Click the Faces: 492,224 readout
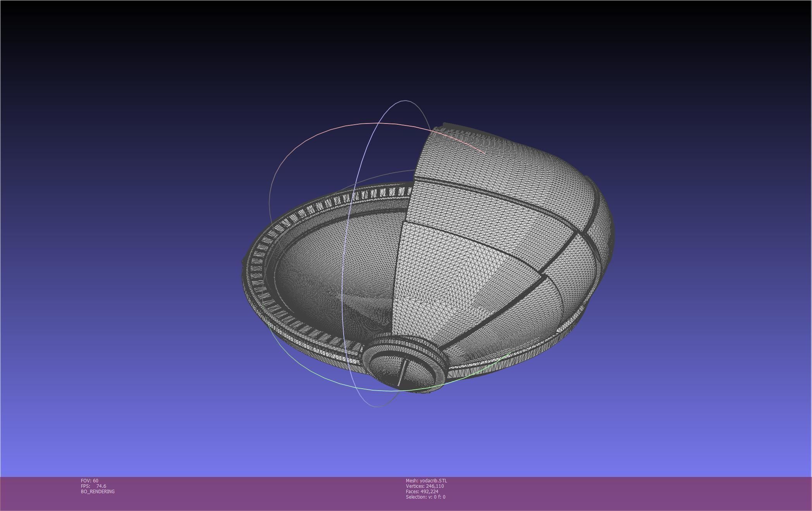 (x=422, y=492)
